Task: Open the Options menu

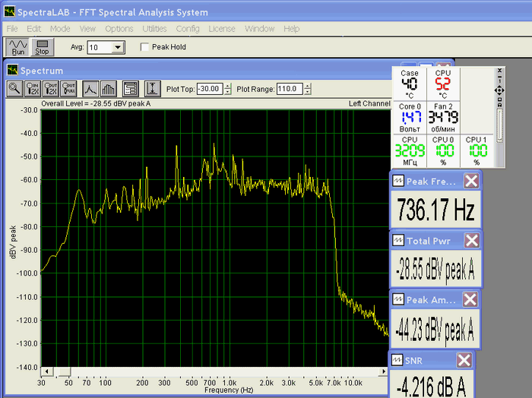Action: pyautogui.click(x=119, y=29)
